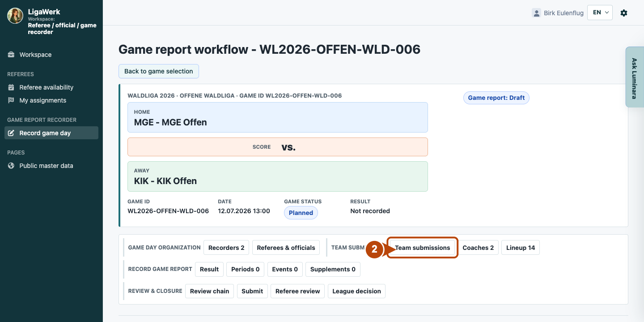Click the date 12.07.2026 13:00
Screen dimensions: 644x322
(x=244, y=211)
